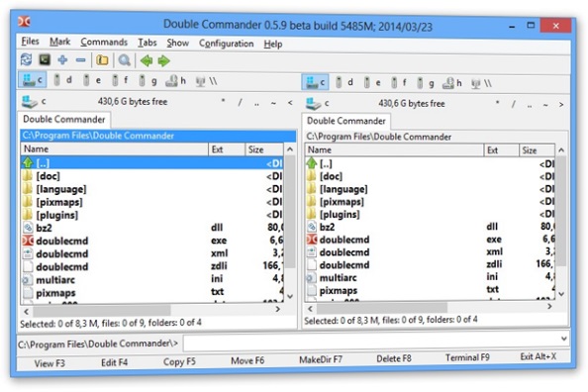Click the Refresh toolbar icon
Image resolution: width=588 pixels, height=392 pixels.
(27, 59)
